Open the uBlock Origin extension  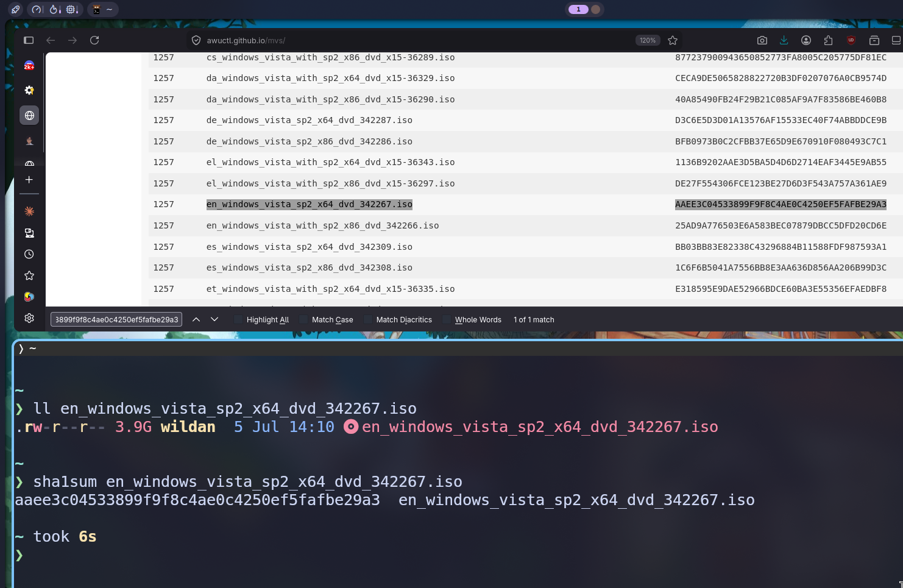851,40
